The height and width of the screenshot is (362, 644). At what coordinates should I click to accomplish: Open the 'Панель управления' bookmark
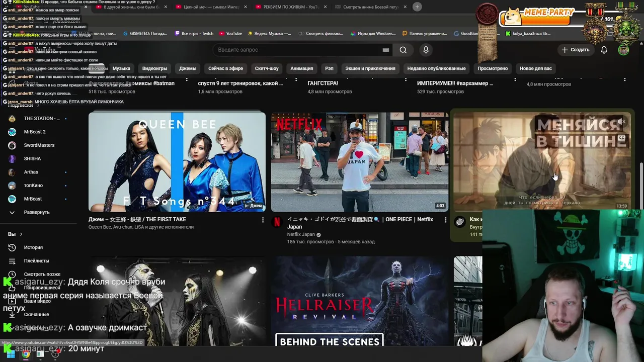point(425,34)
